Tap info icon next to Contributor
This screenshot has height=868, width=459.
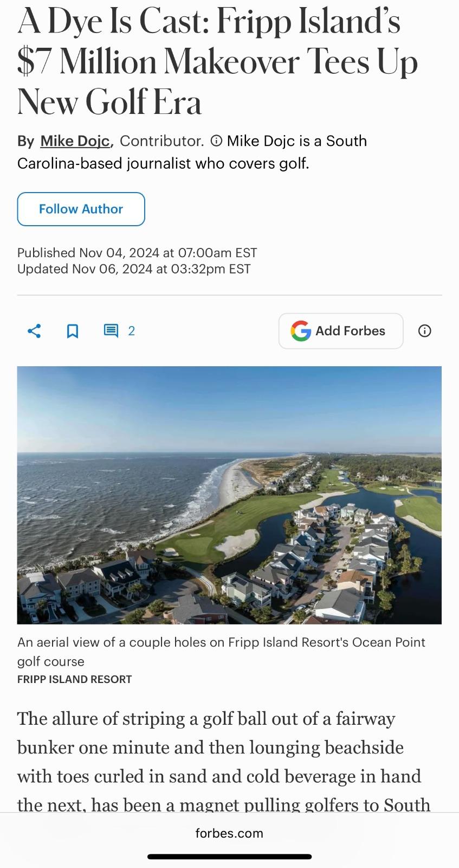coord(216,141)
